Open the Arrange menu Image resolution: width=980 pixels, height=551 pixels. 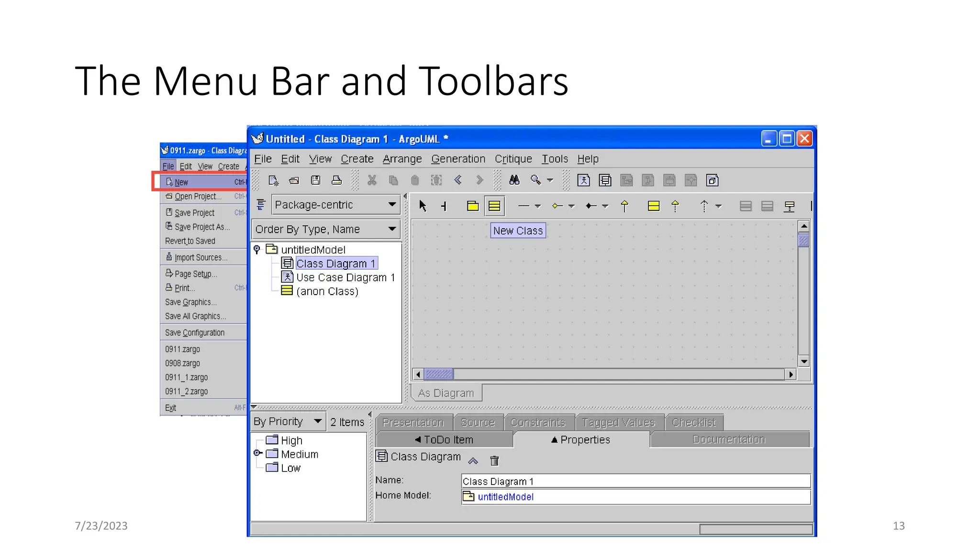click(402, 159)
